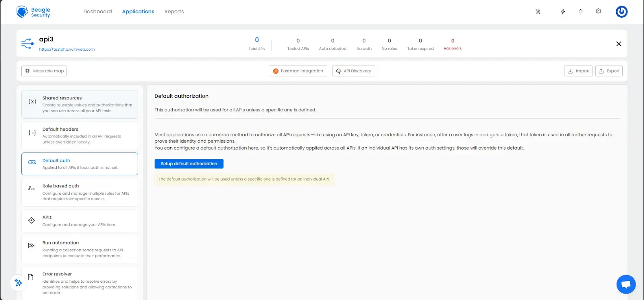This screenshot has height=300, width=644.
Task: Click the api3 application icon
Action: pos(27,43)
